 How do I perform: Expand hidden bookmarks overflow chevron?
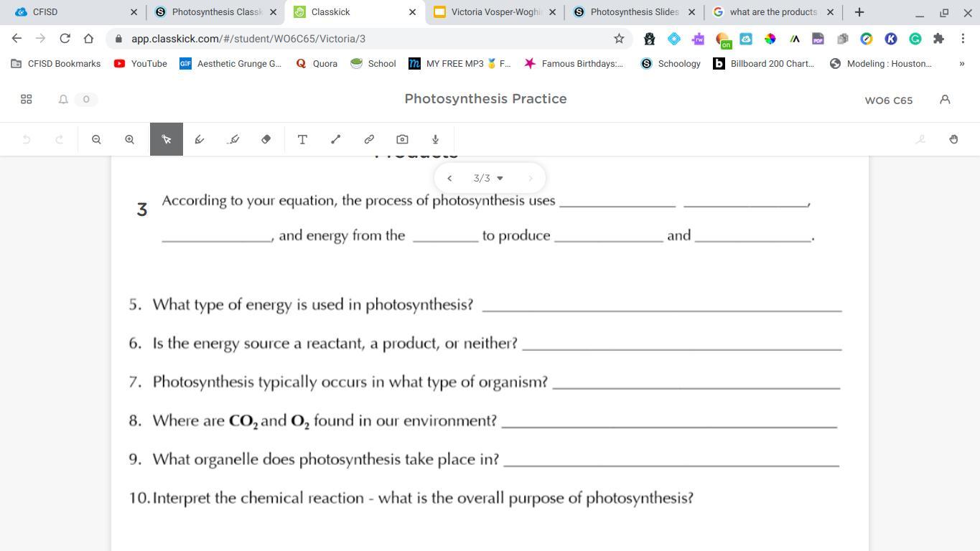[962, 64]
